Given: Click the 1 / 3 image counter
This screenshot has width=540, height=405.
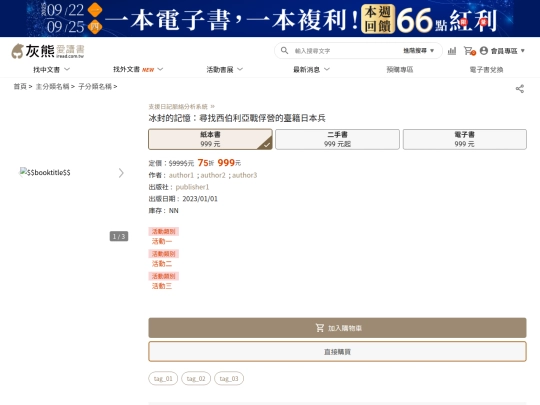Looking at the screenshot, I should [x=119, y=236].
